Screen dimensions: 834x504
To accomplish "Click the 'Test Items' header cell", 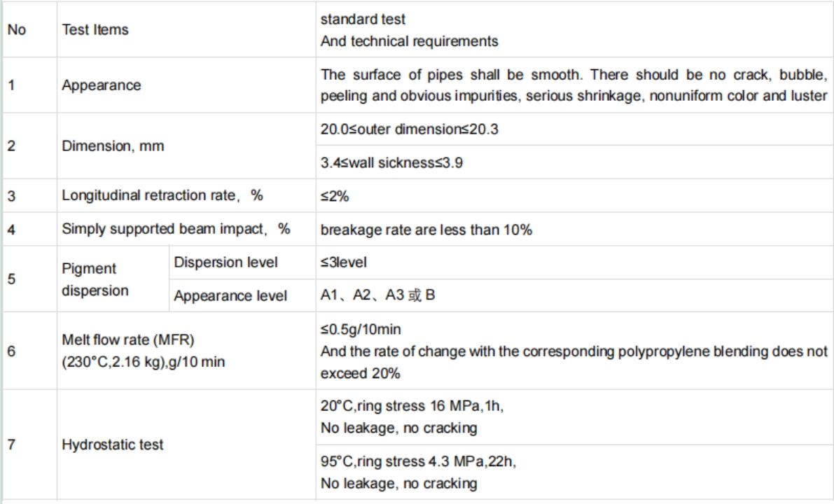I will pyautogui.click(x=93, y=31).
